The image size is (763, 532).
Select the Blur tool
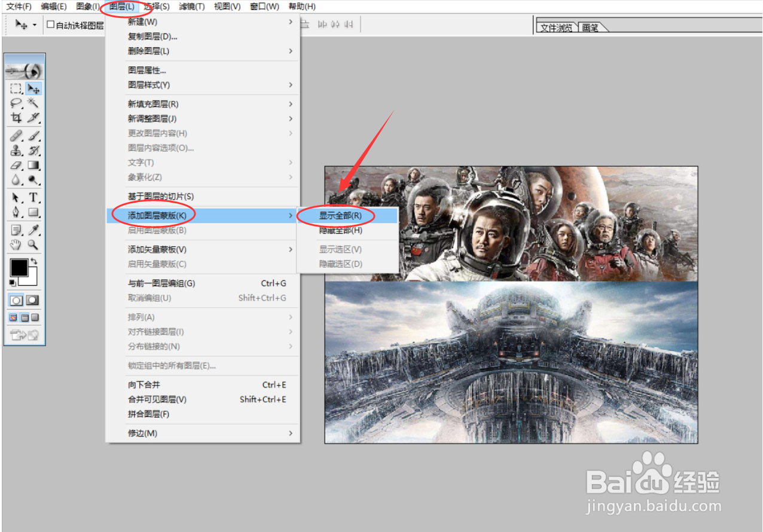tap(16, 179)
